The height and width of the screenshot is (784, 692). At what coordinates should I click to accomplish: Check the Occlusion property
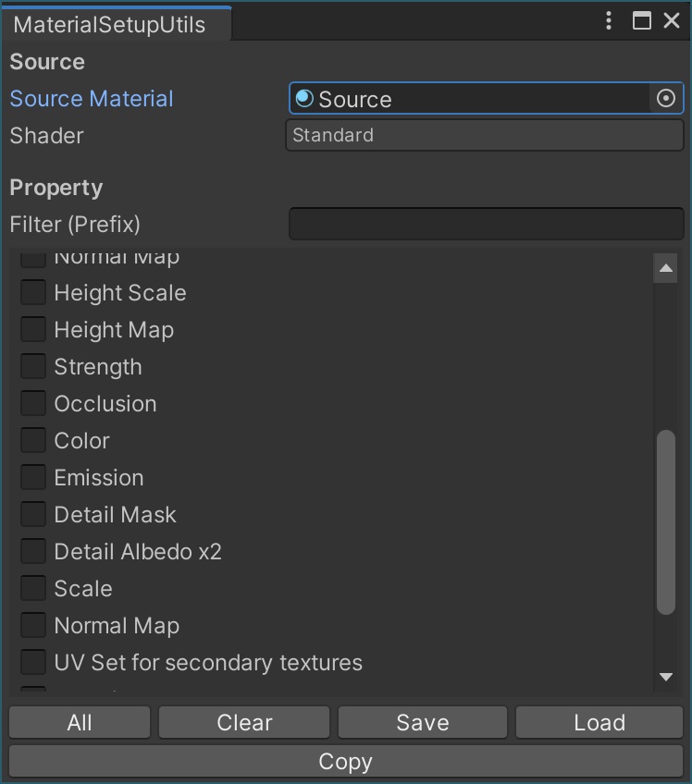tap(33, 403)
